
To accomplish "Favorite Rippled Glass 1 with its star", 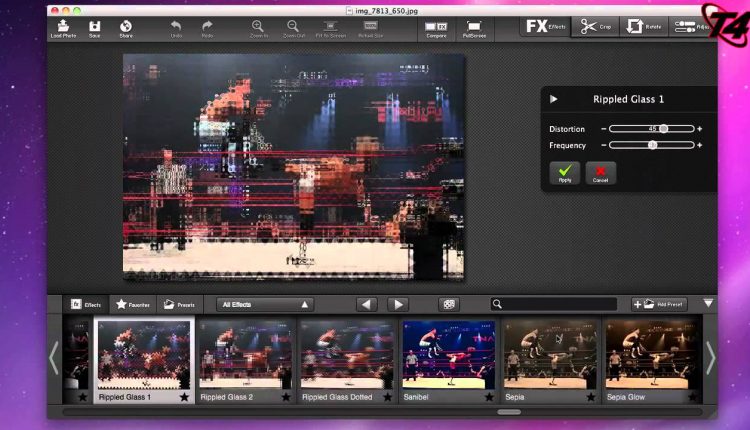I will (x=184, y=397).
